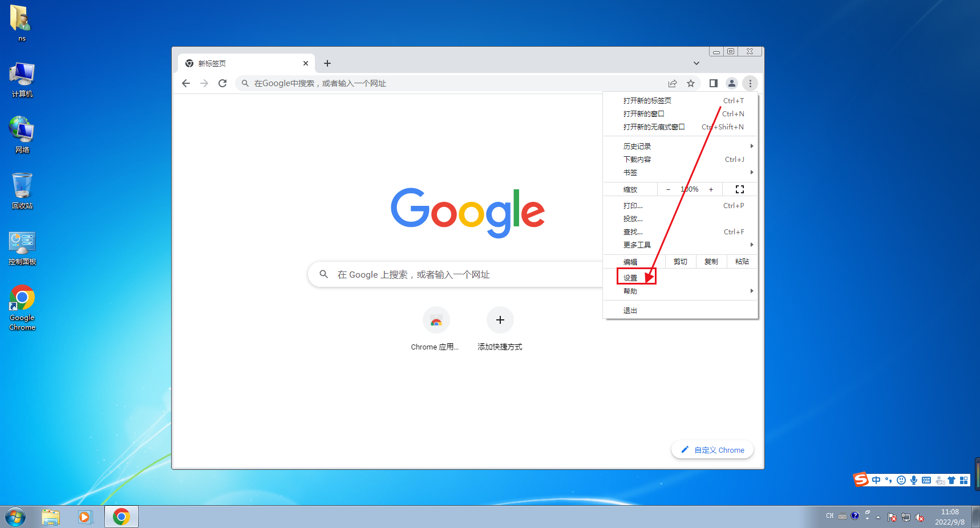980x528 pixels.
Task: Click the share page icon in address bar
Action: tap(673, 83)
